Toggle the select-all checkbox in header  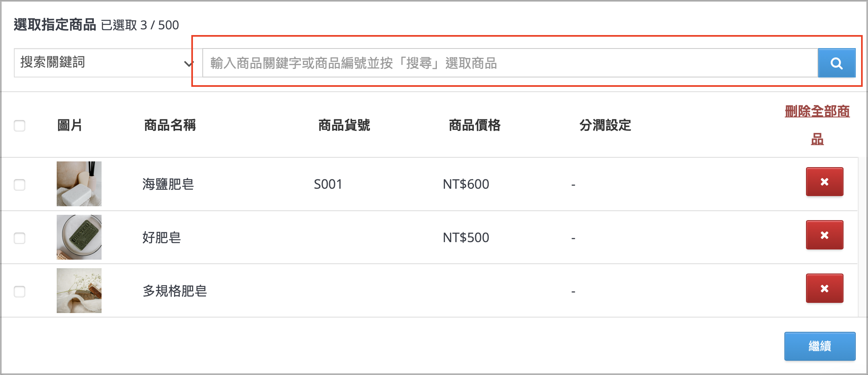click(x=20, y=126)
